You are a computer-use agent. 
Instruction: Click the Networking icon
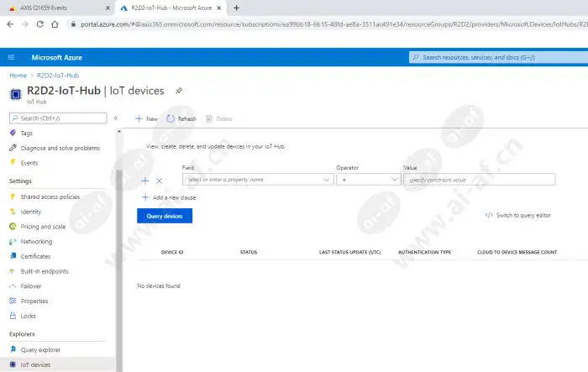[x=13, y=242]
